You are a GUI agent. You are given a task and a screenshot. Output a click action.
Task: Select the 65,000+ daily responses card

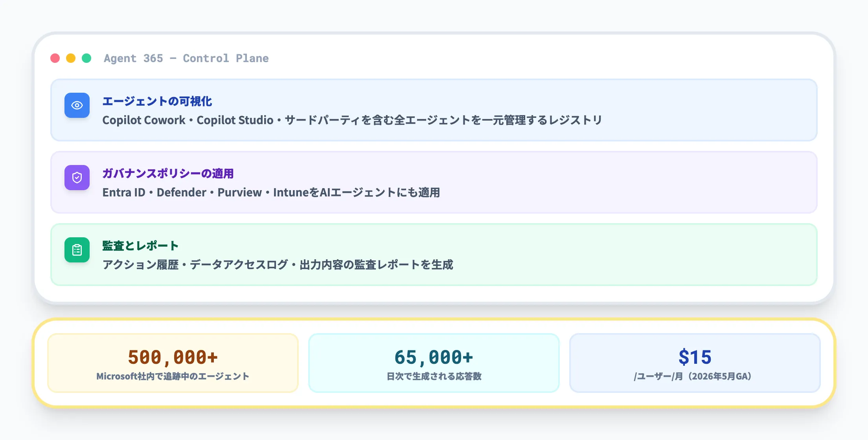tap(434, 363)
